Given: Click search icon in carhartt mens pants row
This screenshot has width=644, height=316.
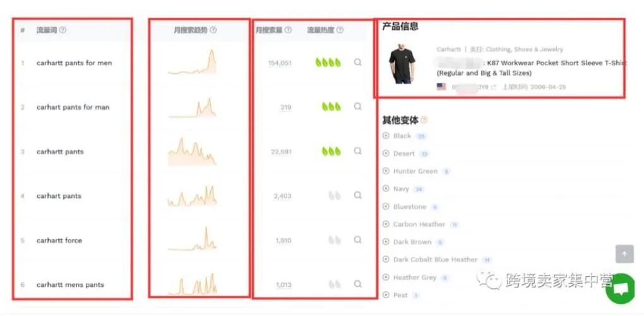Looking at the screenshot, I should click(358, 284).
